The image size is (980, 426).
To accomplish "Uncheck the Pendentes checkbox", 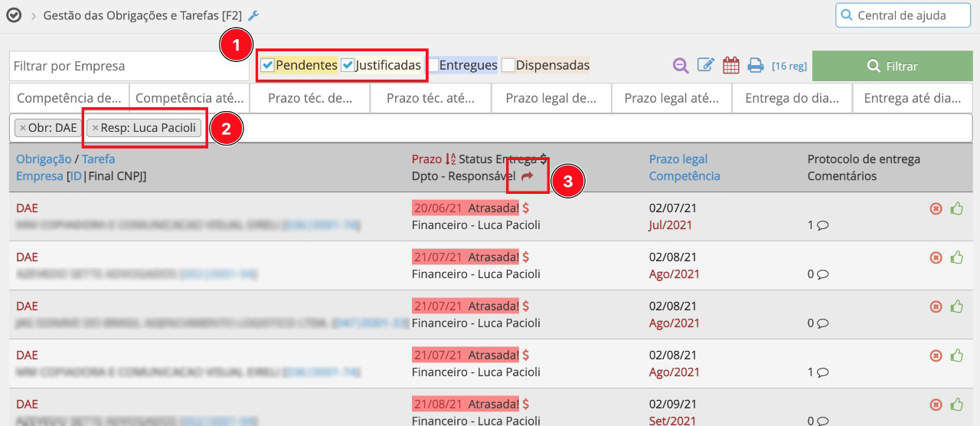I will click(267, 66).
